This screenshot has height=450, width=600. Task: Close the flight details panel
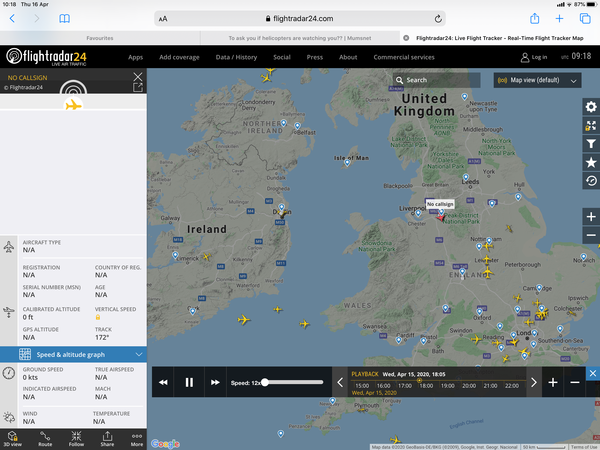(138, 77)
